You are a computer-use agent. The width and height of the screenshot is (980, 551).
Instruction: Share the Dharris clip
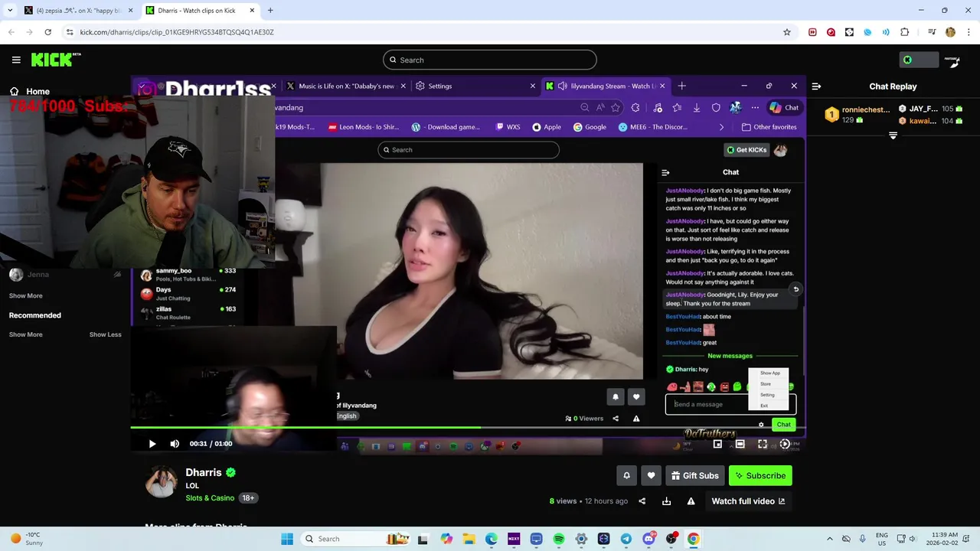(x=642, y=501)
